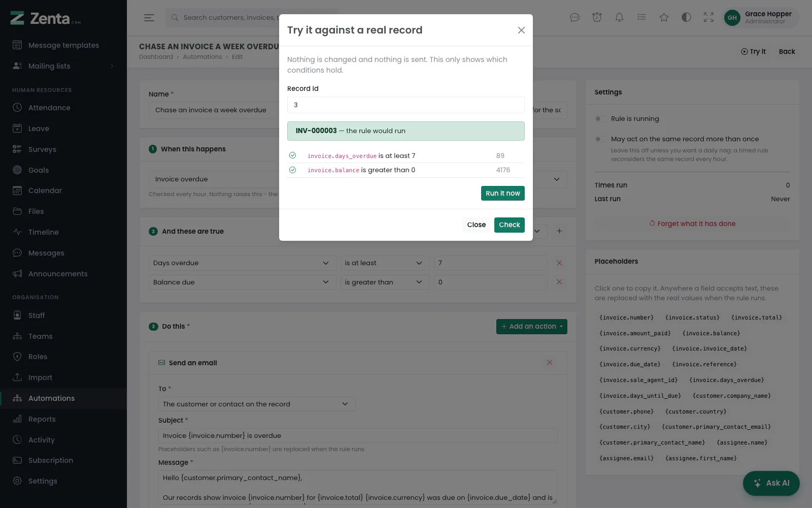Screen dimensions: 812x508
Task: Open the Invoice overdue trigger dropdown
Action: (x=358, y=179)
